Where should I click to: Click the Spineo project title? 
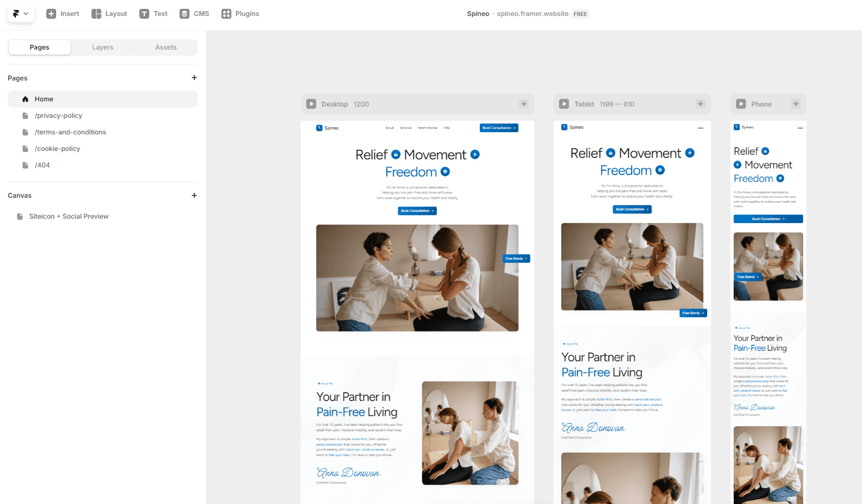(x=478, y=14)
